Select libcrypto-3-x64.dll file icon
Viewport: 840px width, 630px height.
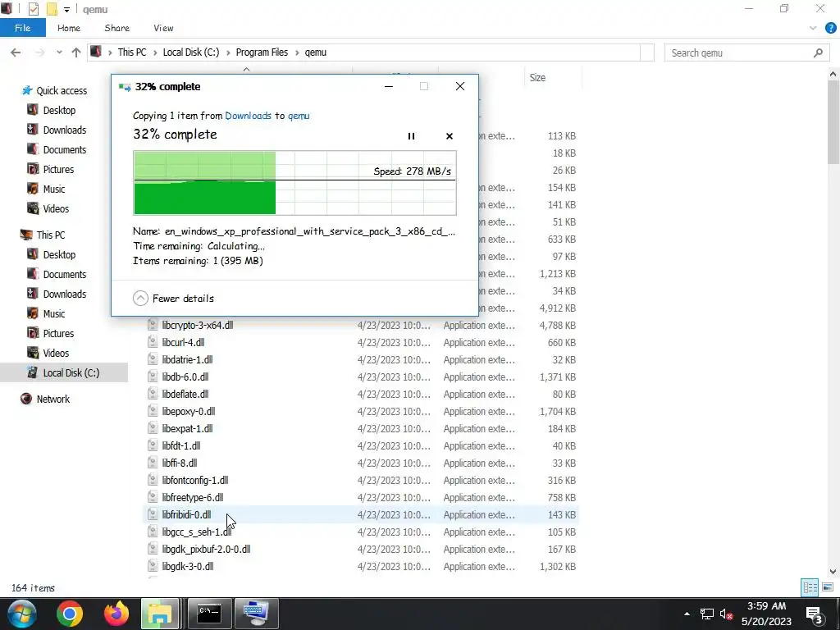click(153, 325)
